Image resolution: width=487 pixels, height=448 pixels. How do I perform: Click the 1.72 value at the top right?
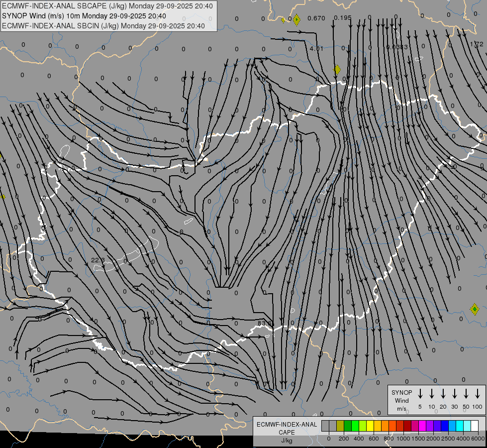[476, 44]
